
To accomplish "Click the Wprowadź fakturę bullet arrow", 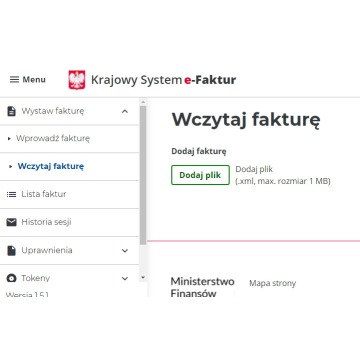I will coord(10,138).
